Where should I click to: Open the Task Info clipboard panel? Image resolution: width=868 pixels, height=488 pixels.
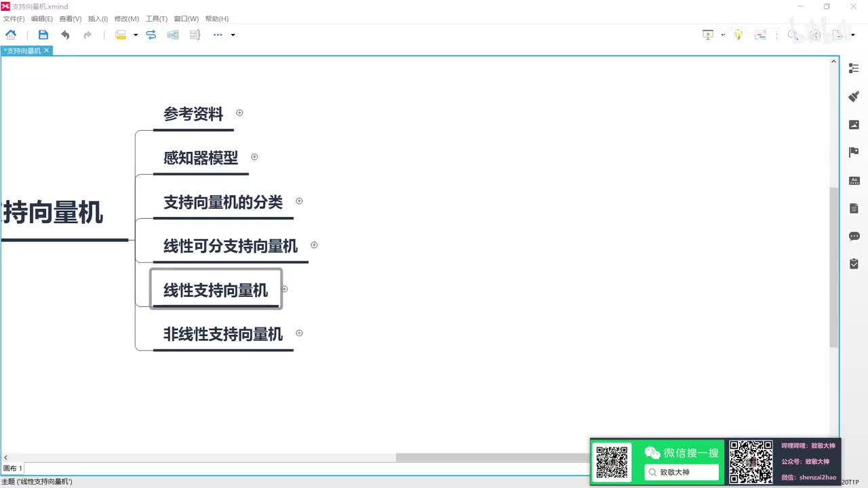854,264
